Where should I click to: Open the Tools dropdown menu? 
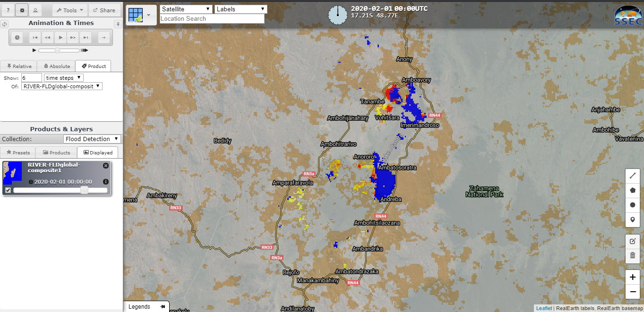point(69,10)
